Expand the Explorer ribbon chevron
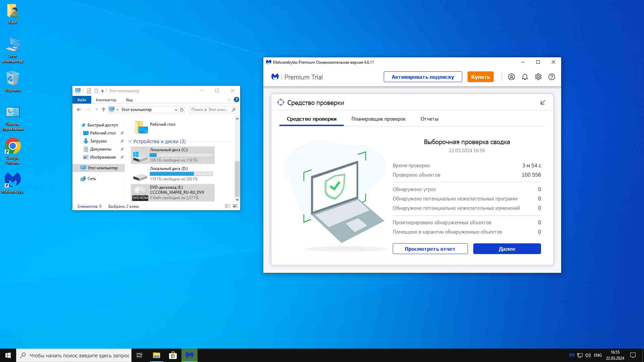 point(229,100)
